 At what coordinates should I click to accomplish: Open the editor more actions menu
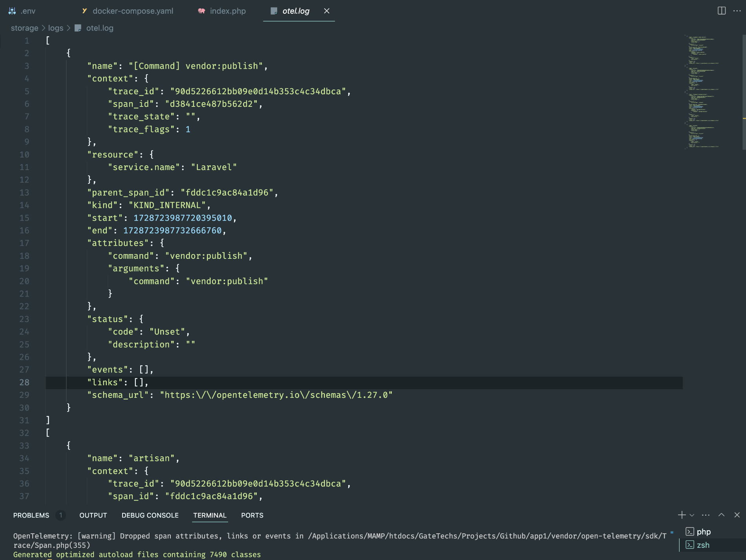coord(737,11)
